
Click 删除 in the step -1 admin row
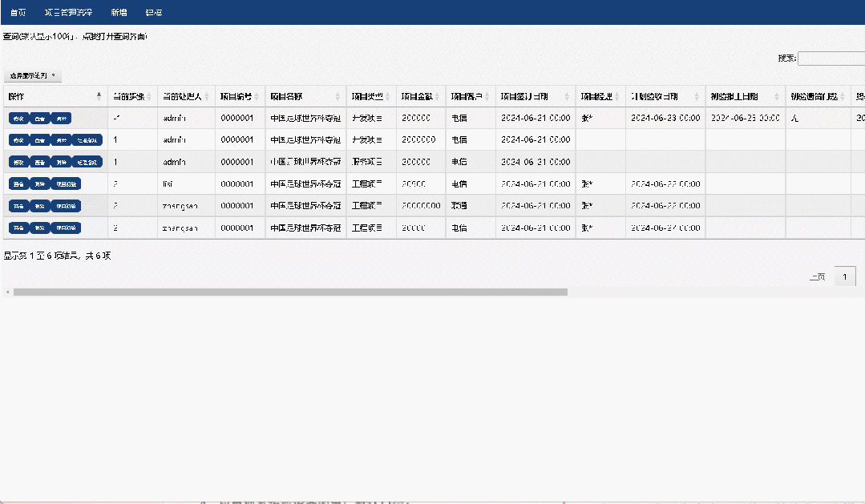pos(61,118)
